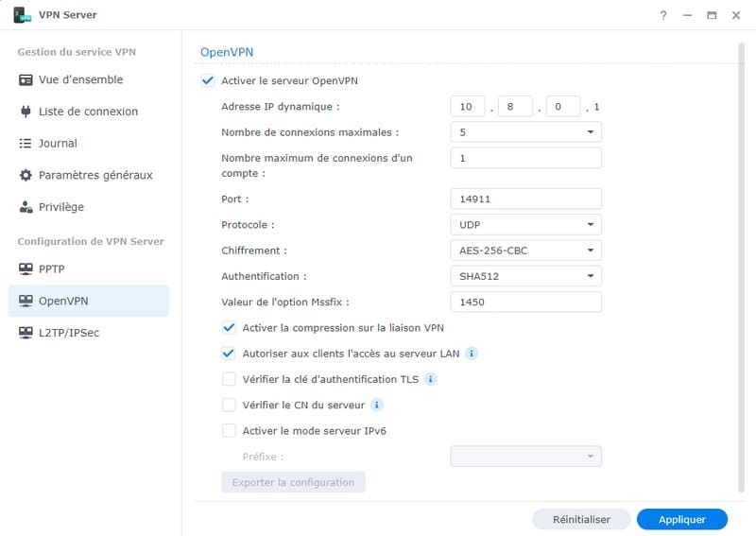Show info for LAN access option
This screenshot has height=536, width=756.
[x=472, y=354]
